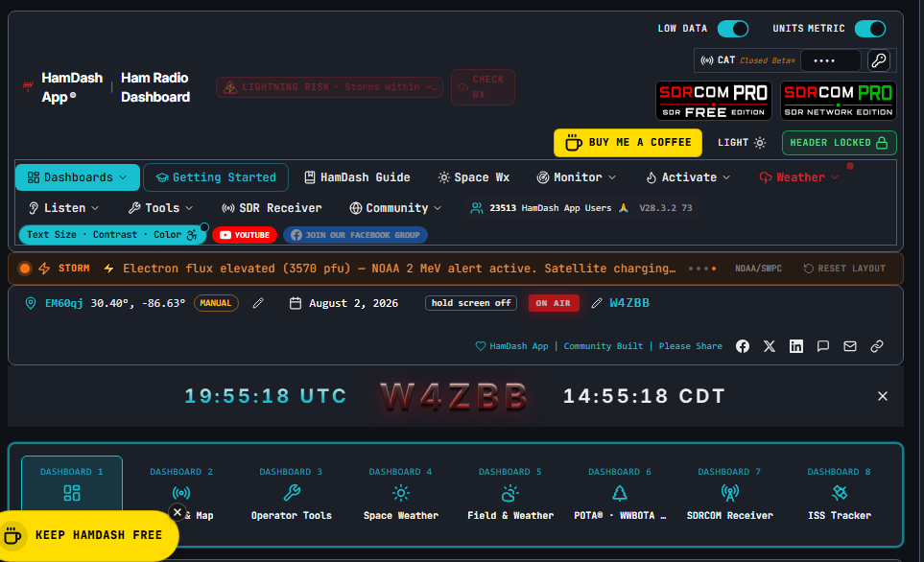Click the electron flux alert message
924x562 pixels.
(x=399, y=269)
